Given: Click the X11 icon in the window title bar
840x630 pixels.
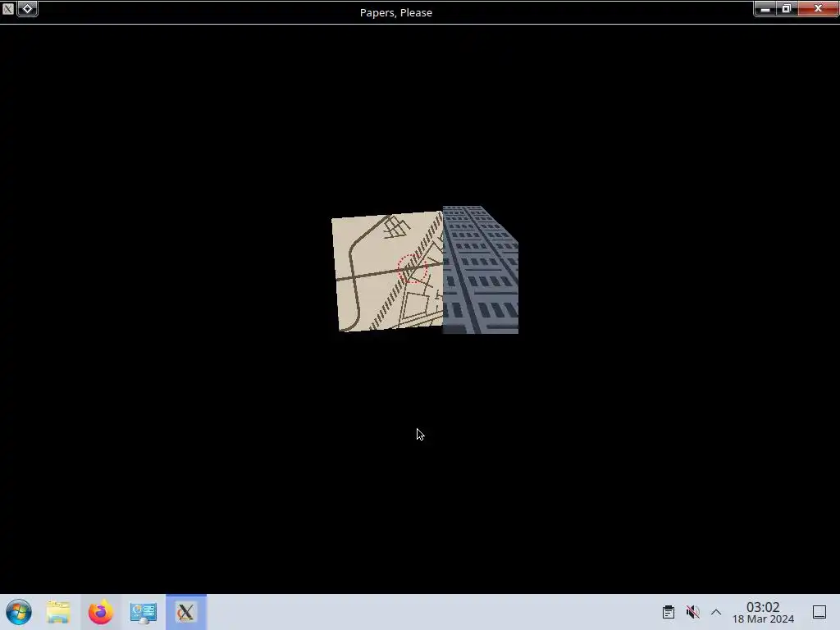Looking at the screenshot, I should click(7, 8).
